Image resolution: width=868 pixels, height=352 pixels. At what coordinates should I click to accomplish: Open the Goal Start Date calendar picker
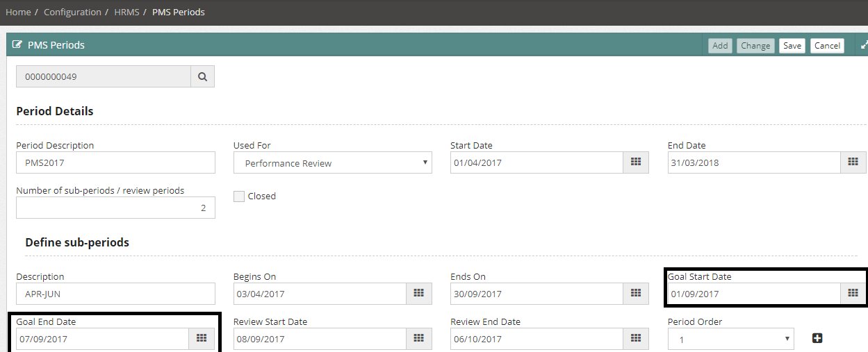tap(853, 294)
